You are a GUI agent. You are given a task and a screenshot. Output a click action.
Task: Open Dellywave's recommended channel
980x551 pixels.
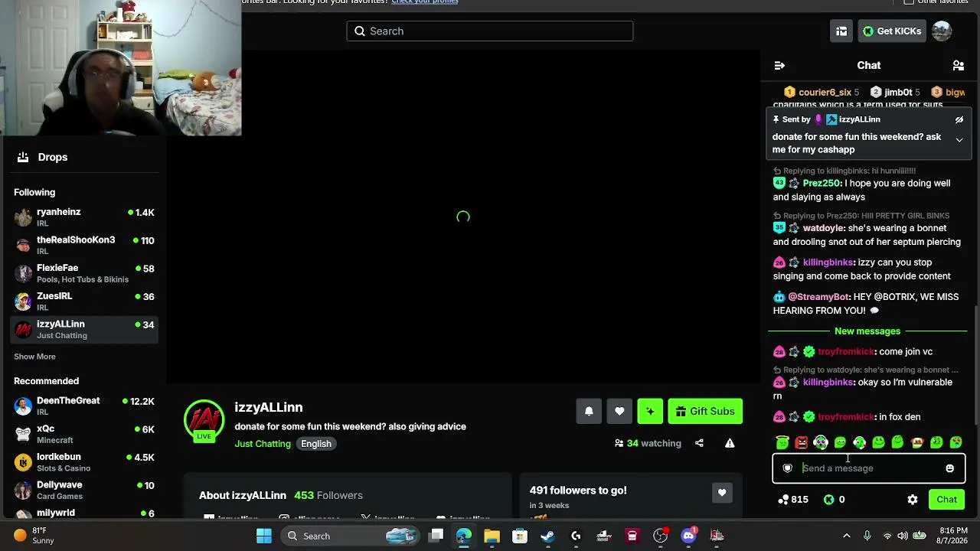coord(84,490)
